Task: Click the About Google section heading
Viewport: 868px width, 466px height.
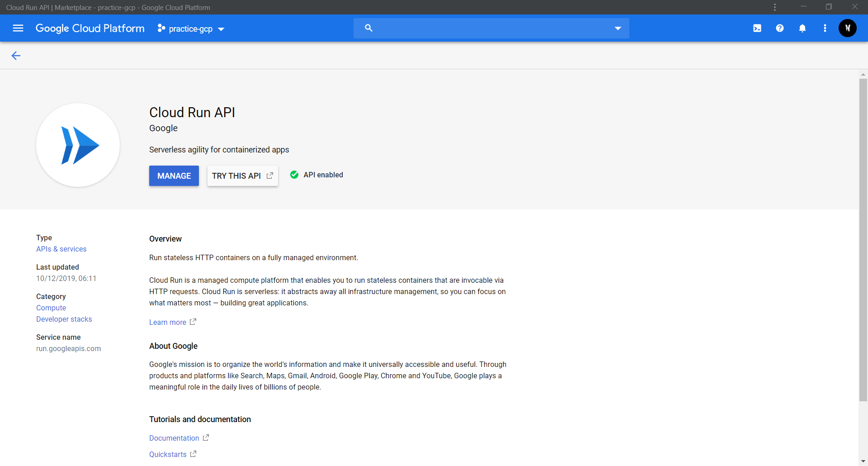Action: tap(174, 346)
